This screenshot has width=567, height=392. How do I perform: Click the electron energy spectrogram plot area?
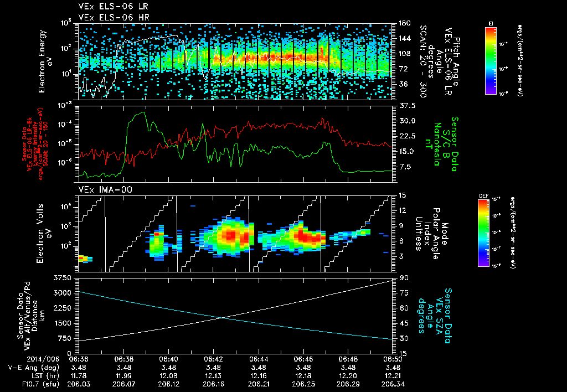[x=235, y=61]
